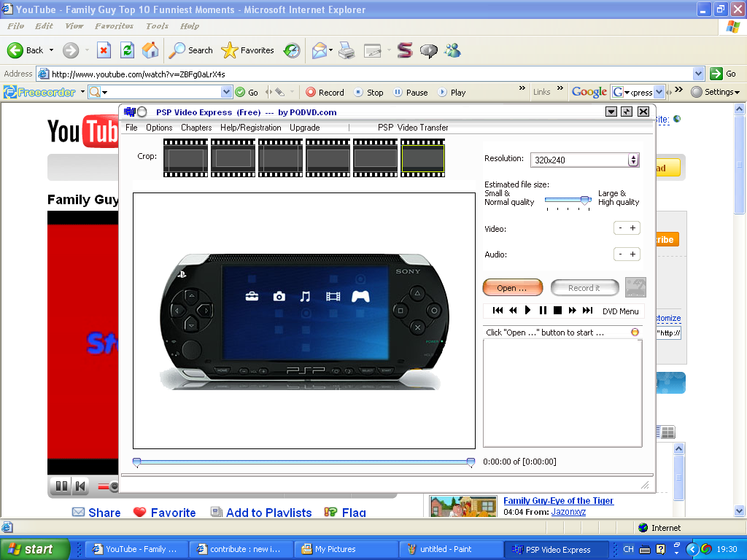Open the Resolution dropdown showing 320x240

click(632, 160)
